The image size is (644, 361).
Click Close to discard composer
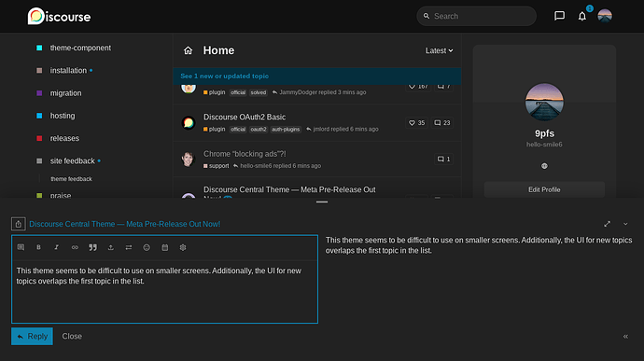[x=72, y=337]
